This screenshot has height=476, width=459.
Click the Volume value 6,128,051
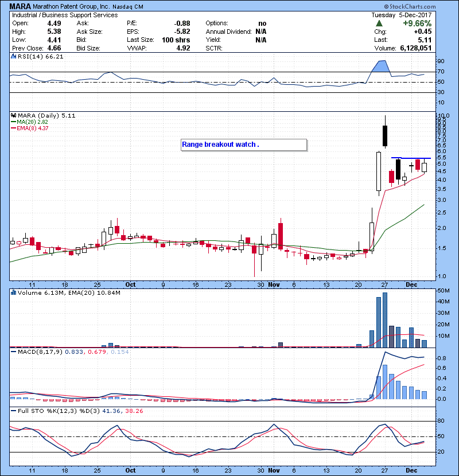(415, 48)
